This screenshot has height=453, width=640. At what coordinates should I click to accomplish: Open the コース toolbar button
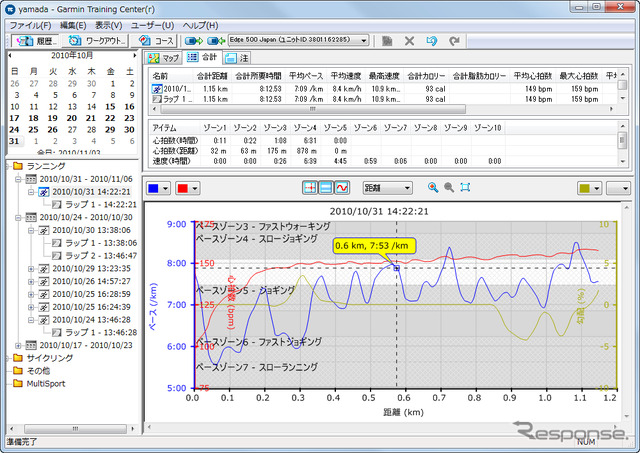click(155, 41)
